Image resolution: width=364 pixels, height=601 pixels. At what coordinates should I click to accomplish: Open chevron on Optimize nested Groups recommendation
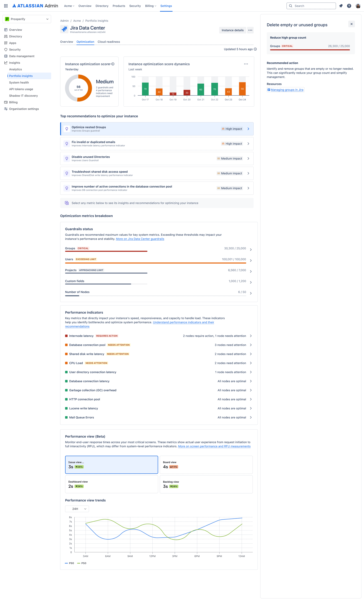coord(248,129)
